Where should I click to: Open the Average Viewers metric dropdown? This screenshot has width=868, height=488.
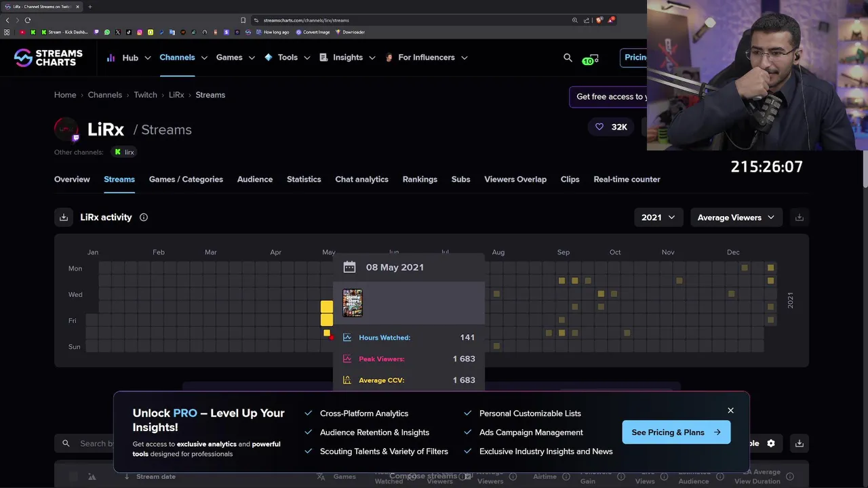pyautogui.click(x=736, y=218)
